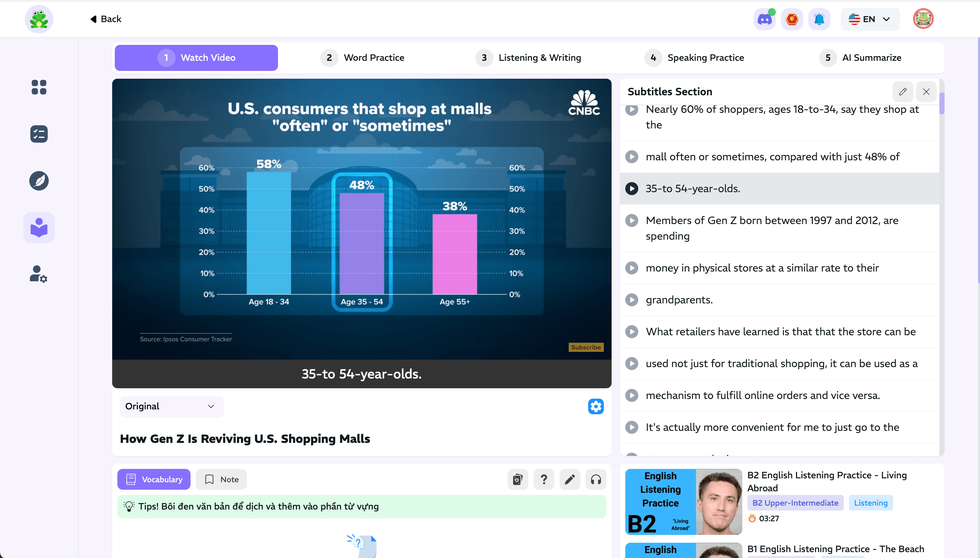Close the Subtitles Section panel
This screenshot has height=558, width=980.
click(926, 92)
